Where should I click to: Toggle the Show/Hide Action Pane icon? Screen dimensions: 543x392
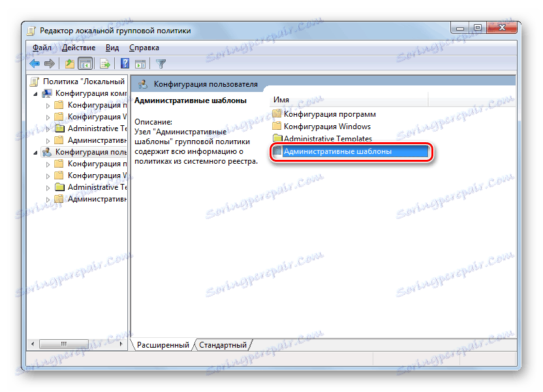(x=140, y=64)
